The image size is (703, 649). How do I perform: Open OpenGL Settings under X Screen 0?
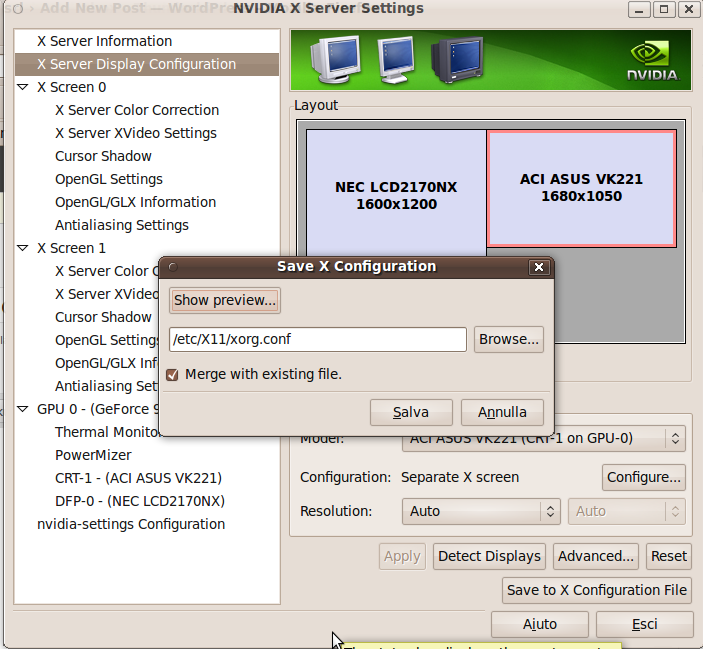108,179
